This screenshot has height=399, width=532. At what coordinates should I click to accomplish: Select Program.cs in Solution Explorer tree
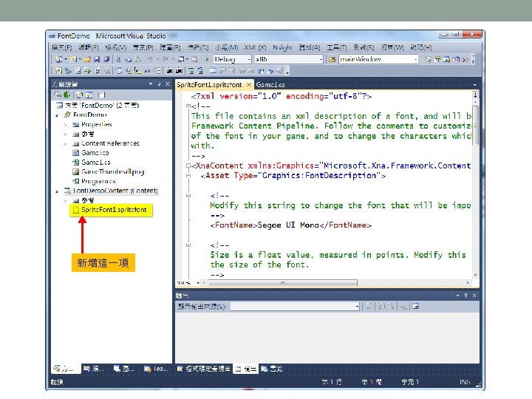[98, 182]
